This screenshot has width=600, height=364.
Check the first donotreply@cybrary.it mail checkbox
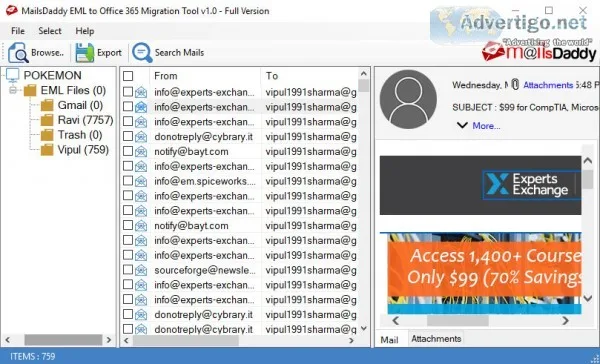point(128,137)
